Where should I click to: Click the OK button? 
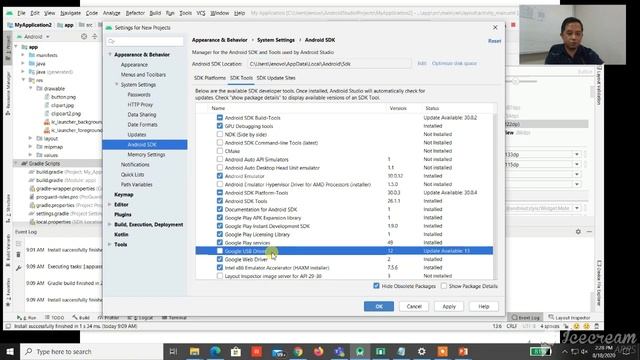click(379, 306)
